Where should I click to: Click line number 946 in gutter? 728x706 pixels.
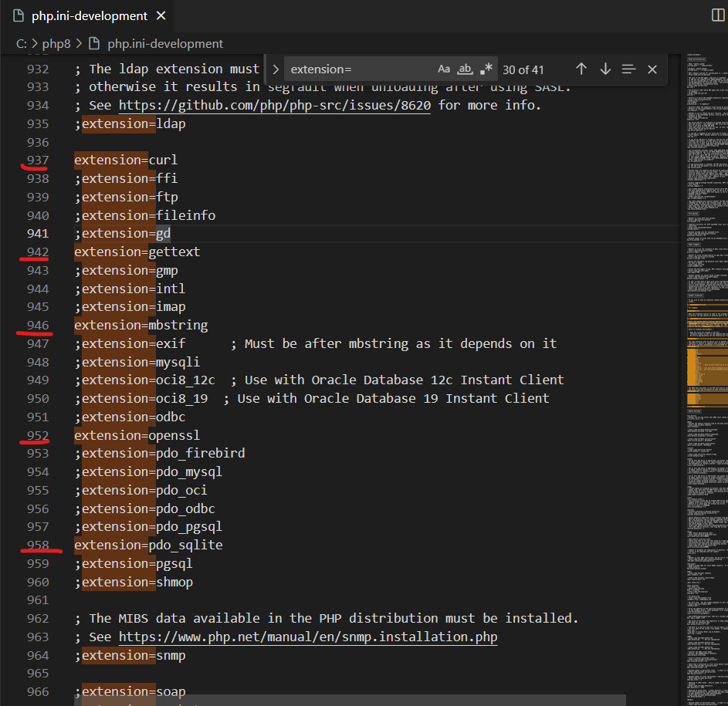point(38,326)
